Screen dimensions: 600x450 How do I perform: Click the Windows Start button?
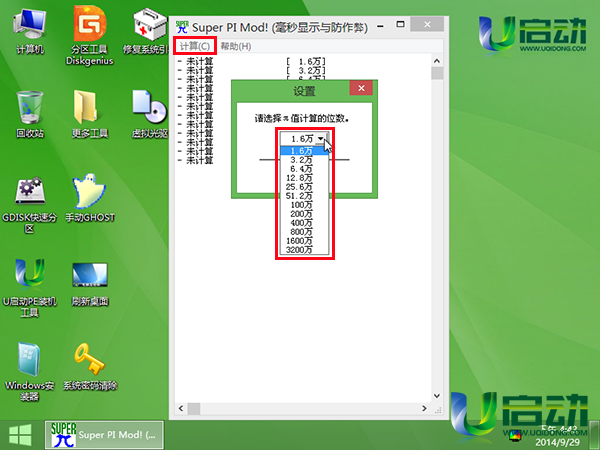[x=20, y=435]
